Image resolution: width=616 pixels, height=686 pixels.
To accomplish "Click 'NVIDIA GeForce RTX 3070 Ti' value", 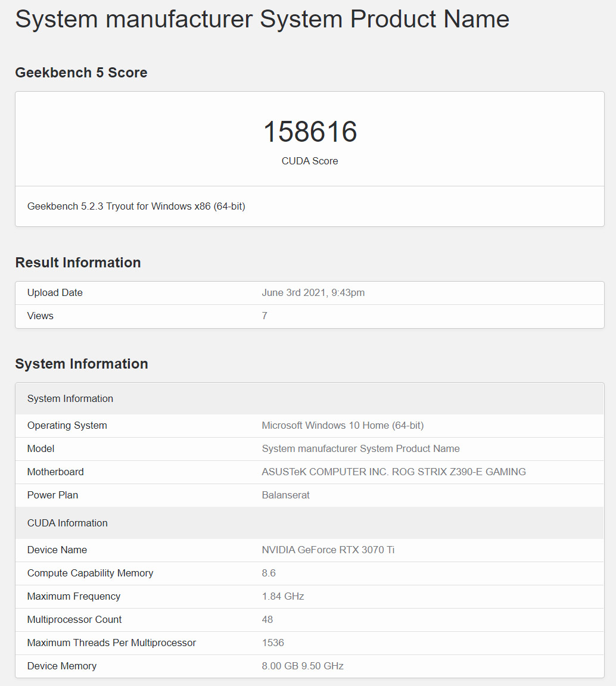I will [328, 550].
